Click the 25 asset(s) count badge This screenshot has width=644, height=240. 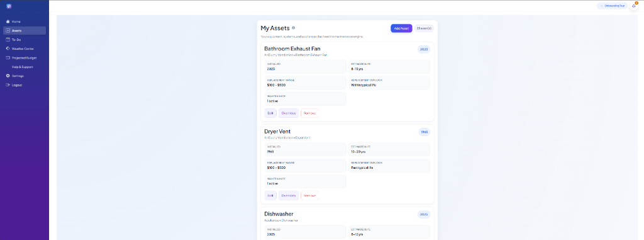pyautogui.click(x=424, y=28)
